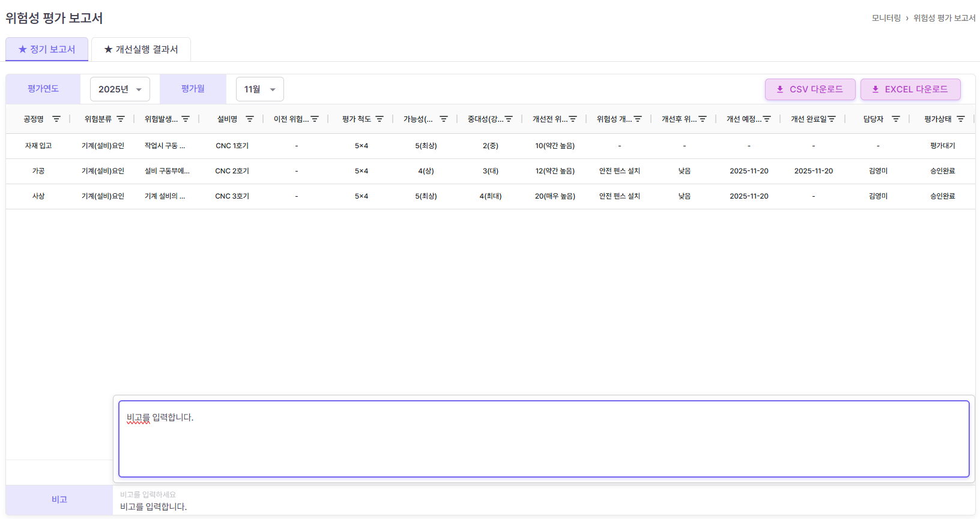Click filter icon on 설비명 column
Screen dimensions: 980x519
[x=250, y=119]
